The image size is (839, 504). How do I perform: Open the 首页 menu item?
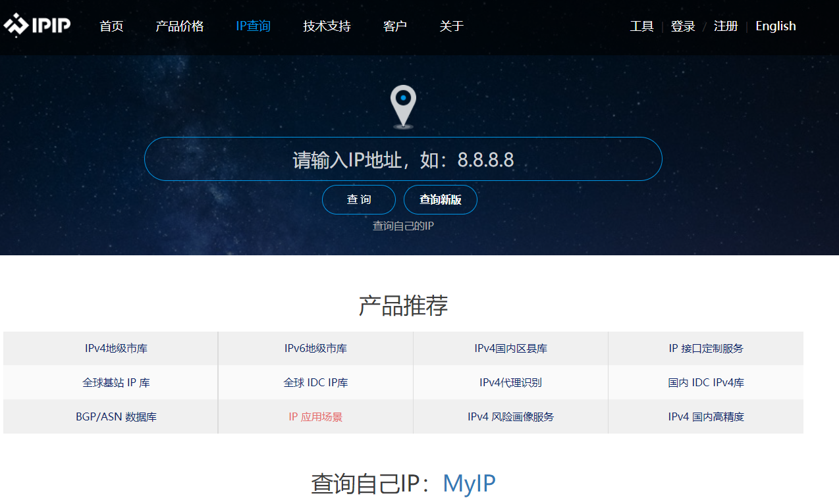pos(111,26)
